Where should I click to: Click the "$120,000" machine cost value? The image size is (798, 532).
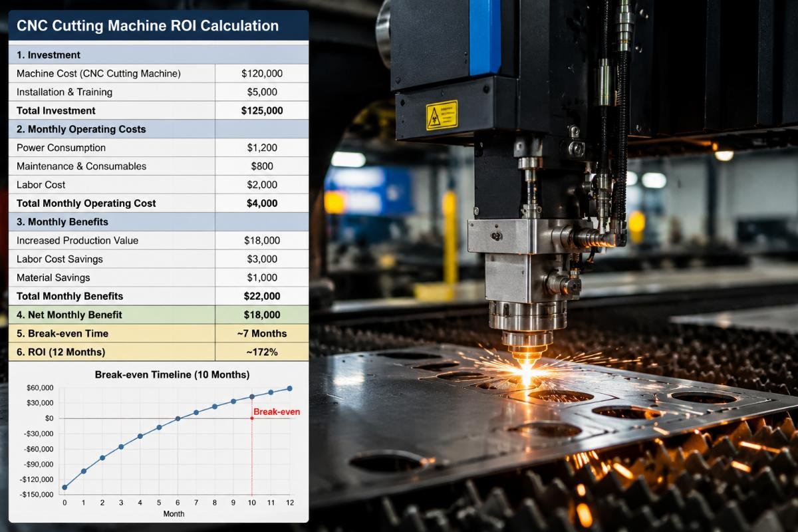[x=262, y=73]
